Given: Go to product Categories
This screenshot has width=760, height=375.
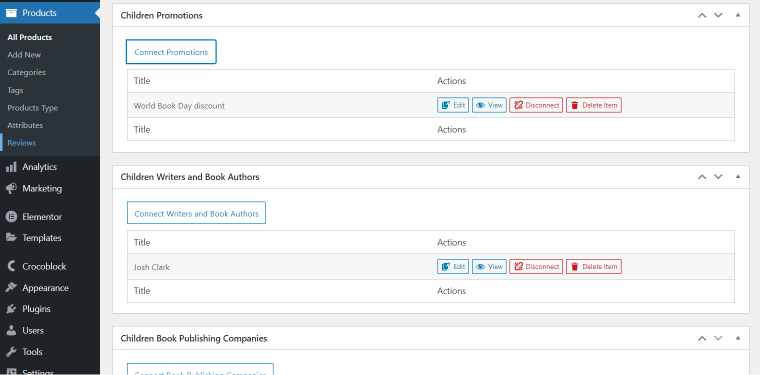Looking at the screenshot, I should 27,72.
